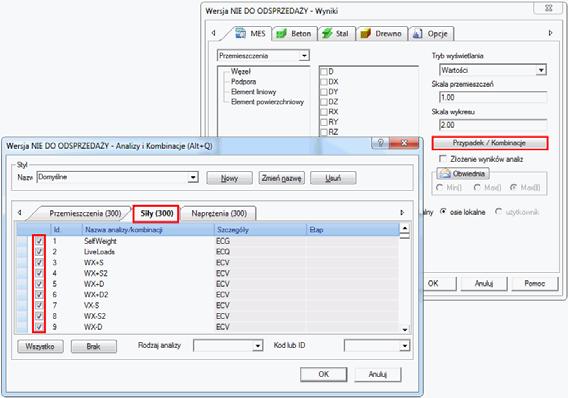Click the Opcje tab icon

pyautogui.click(x=417, y=34)
